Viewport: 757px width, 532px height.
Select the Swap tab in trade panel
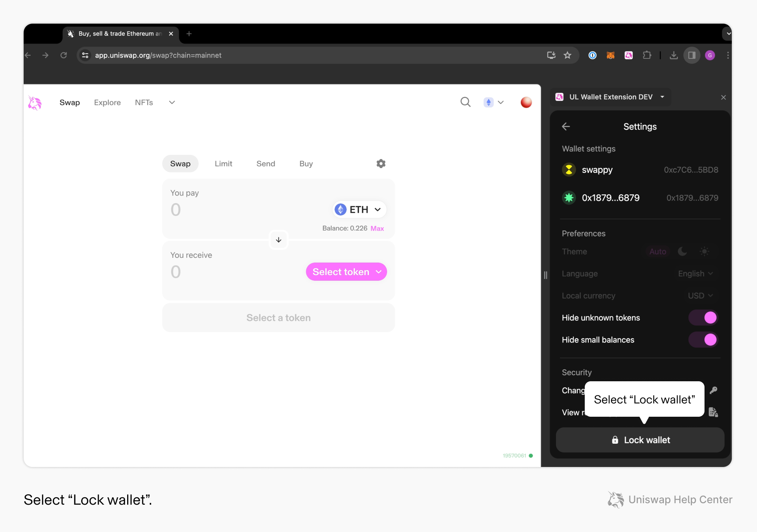180,164
